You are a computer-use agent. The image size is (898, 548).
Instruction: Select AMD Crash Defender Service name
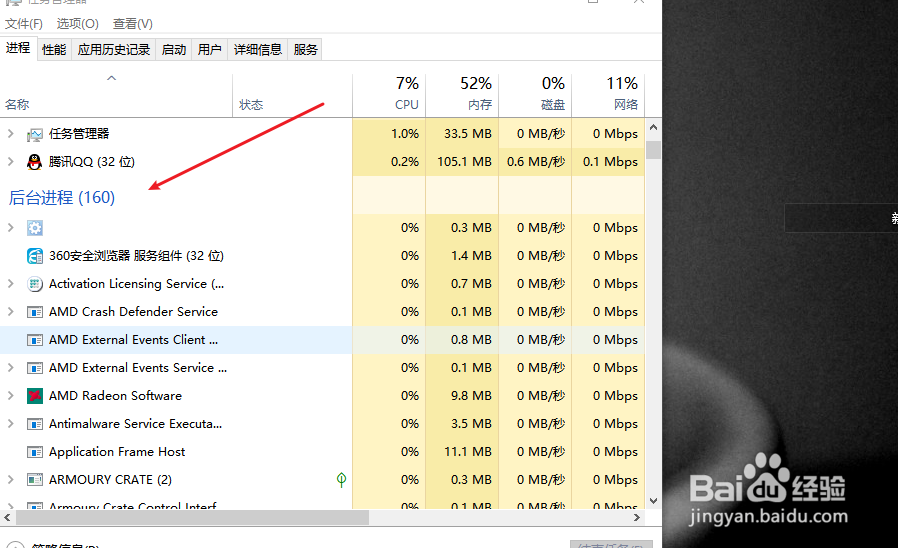pos(133,312)
